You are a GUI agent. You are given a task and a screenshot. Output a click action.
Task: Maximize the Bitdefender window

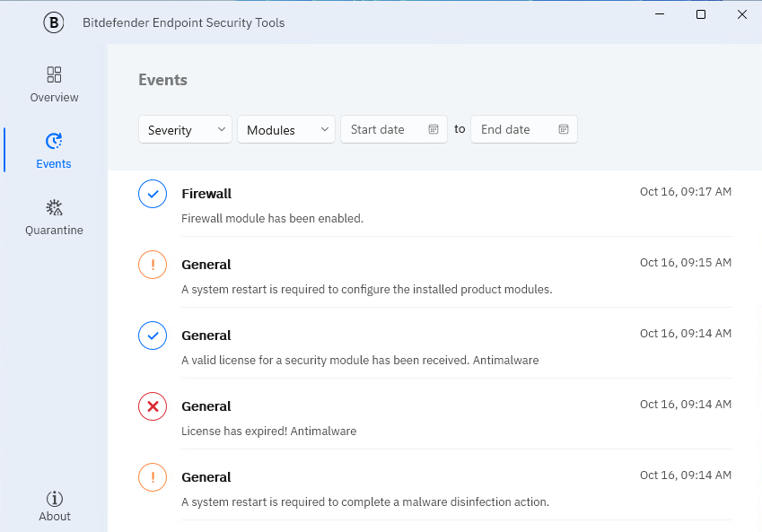(x=701, y=14)
